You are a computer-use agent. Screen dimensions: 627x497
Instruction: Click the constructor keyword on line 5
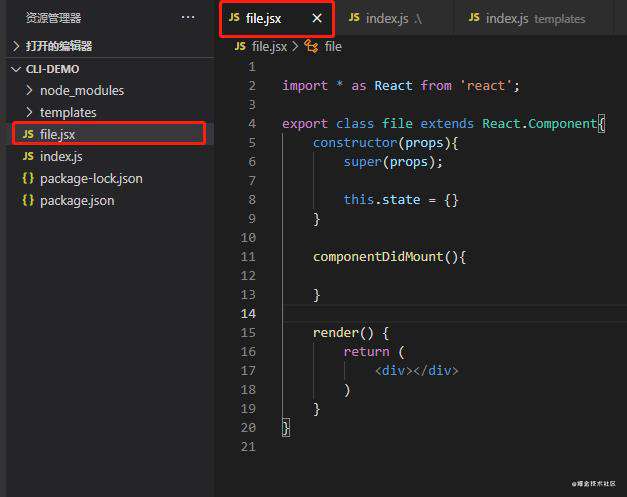click(x=355, y=143)
